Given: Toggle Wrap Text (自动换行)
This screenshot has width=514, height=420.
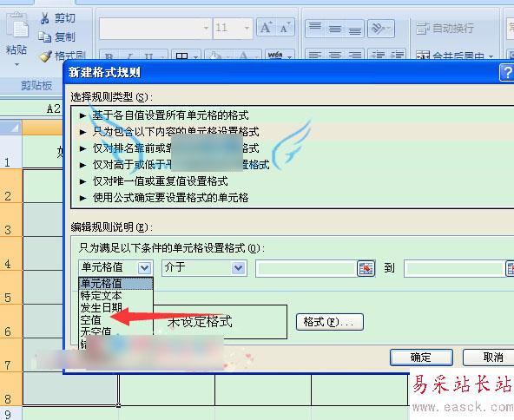Looking at the screenshot, I should (445, 29).
